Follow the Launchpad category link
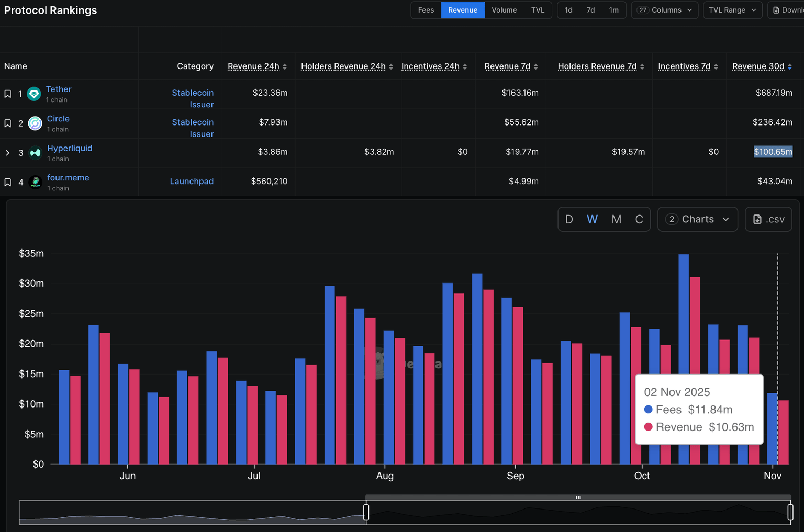Image resolution: width=804 pixels, height=532 pixels. pos(192,182)
